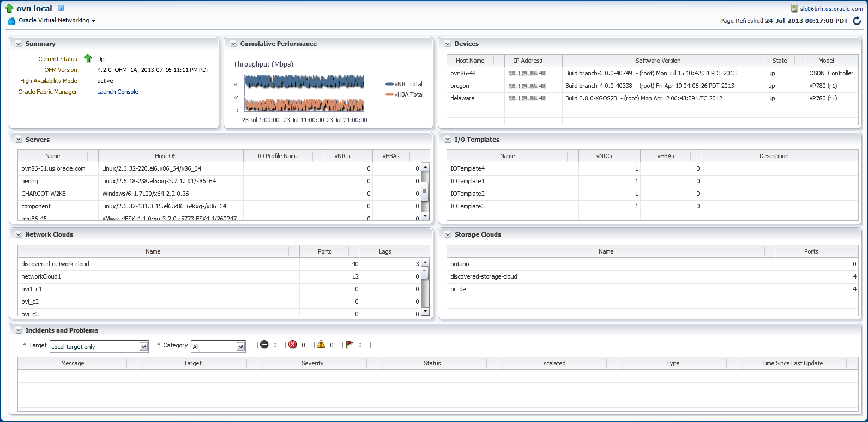Image resolution: width=868 pixels, height=422 pixels.
Task: Select the networkCloud1 row
Action: [220, 276]
